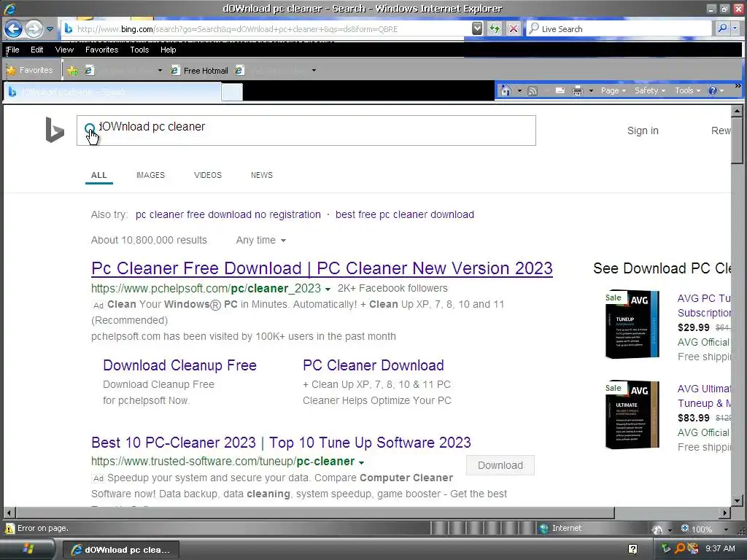Go forward with the Forward arrow button
The width and height of the screenshot is (747, 560).
point(34,29)
